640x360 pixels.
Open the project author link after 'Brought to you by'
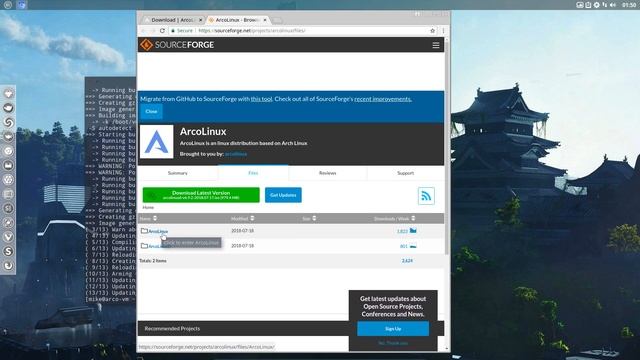coord(236,154)
